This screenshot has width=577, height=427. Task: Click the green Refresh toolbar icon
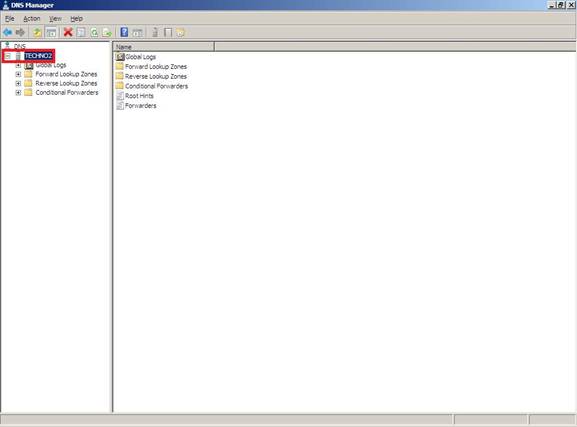pyautogui.click(x=94, y=32)
